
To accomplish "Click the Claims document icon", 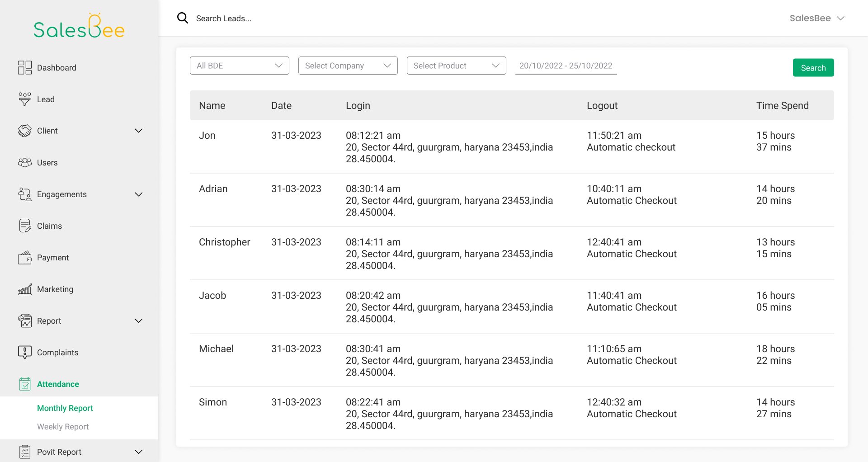I will coord(24,226).
